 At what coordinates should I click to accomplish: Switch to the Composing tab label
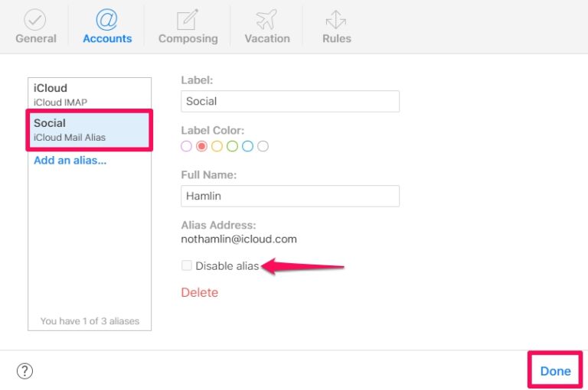[188, 38]
